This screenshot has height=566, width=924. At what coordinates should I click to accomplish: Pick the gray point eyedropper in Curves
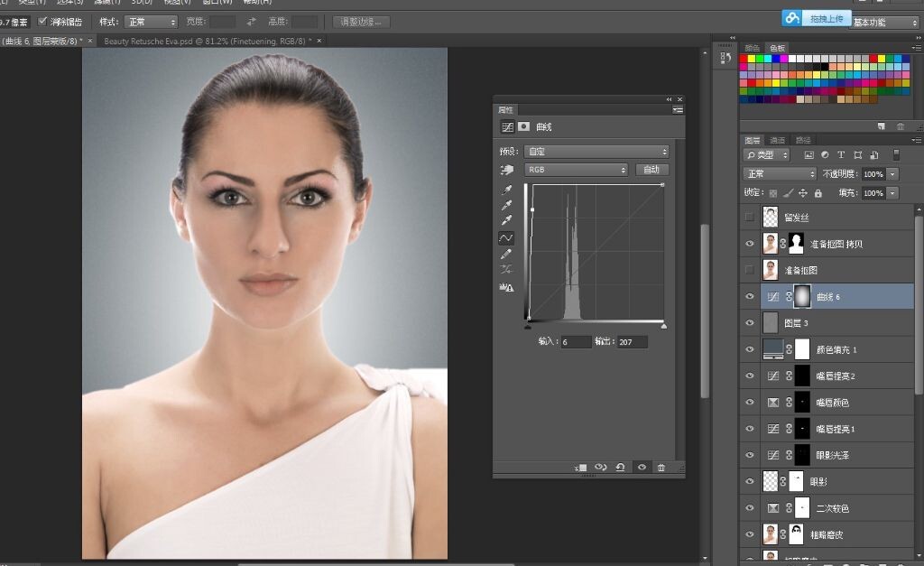(506, 205)
